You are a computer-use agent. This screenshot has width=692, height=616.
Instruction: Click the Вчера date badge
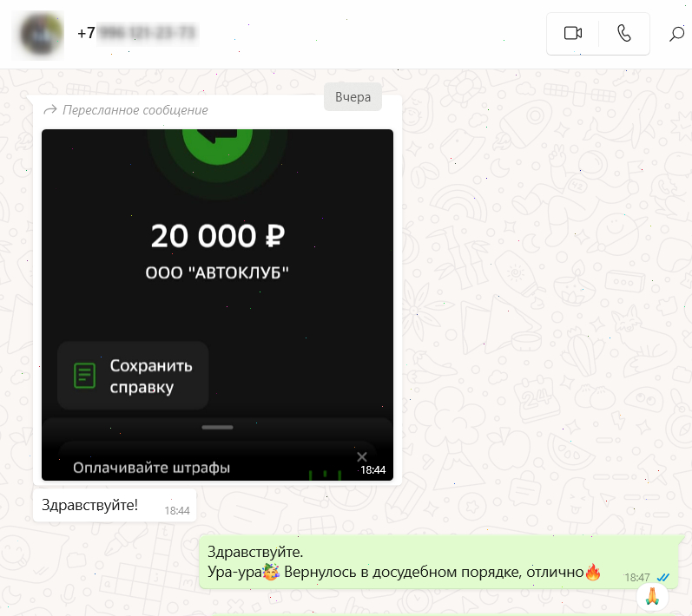353,97
